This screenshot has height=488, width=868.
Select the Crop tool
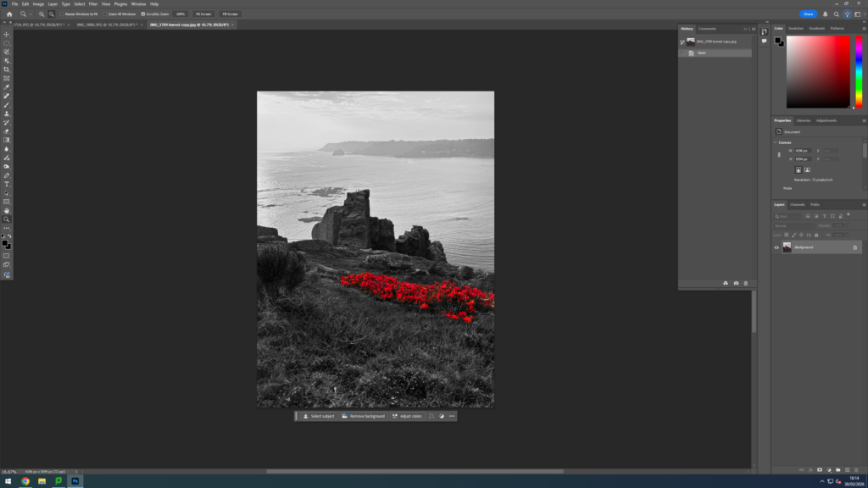click(7, 69)
